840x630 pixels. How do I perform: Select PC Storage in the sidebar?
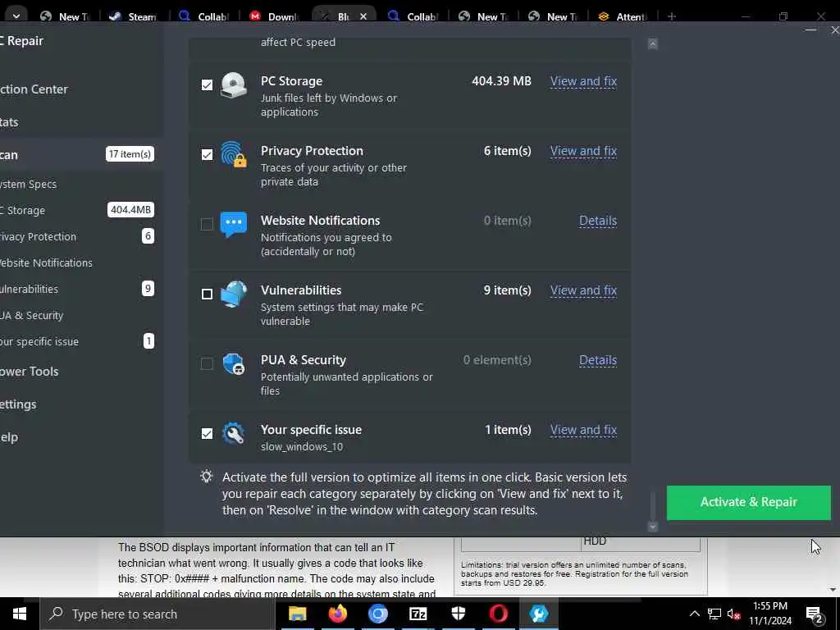pyautogui.click(x=80, y=210)
